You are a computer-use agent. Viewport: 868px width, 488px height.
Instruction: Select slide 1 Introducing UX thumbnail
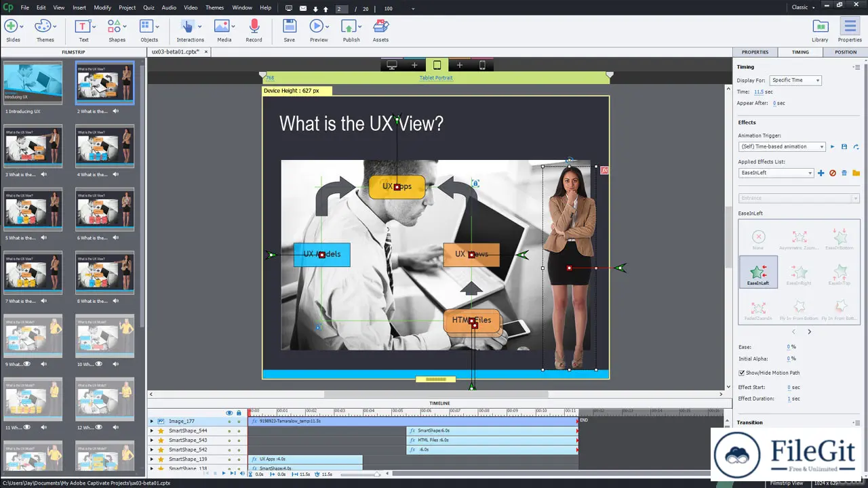tap(33, 82)
